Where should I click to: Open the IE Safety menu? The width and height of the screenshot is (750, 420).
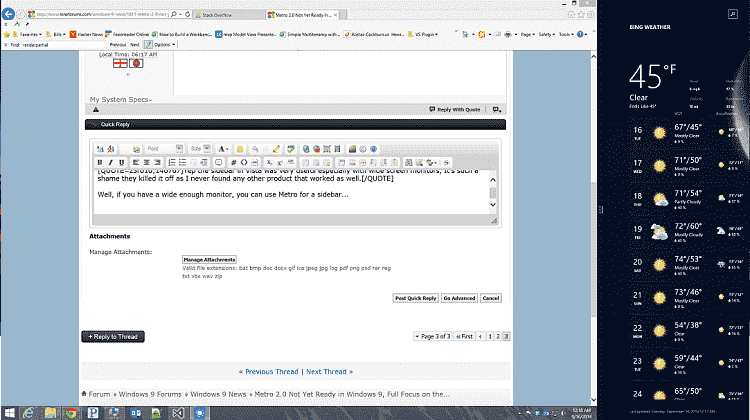546,34
